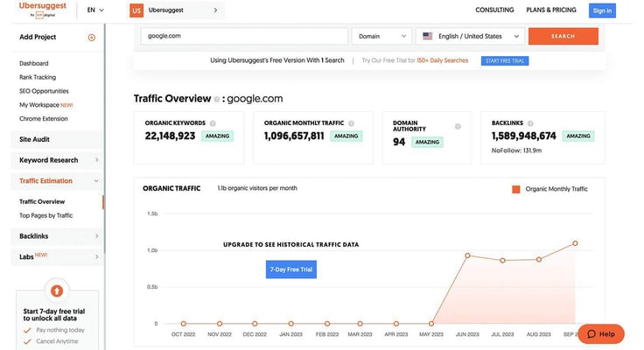This screenshot has width=644, height=350.
Task: Open Plans & Pricing
Action: (x=551, y=10)
